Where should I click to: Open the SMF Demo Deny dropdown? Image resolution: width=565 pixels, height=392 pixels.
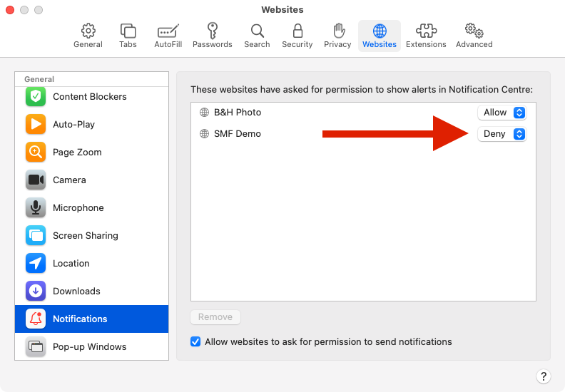[x=502, y=134]
